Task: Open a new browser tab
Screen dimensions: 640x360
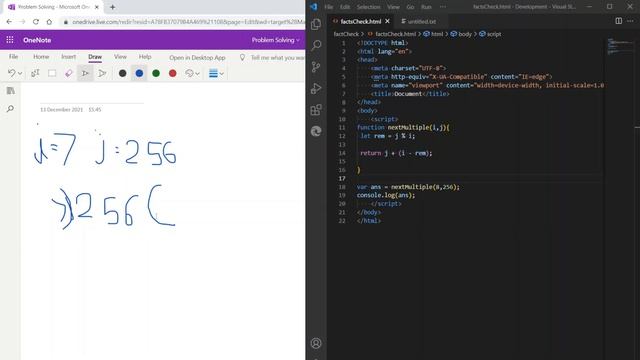Action: coord(112,7)
